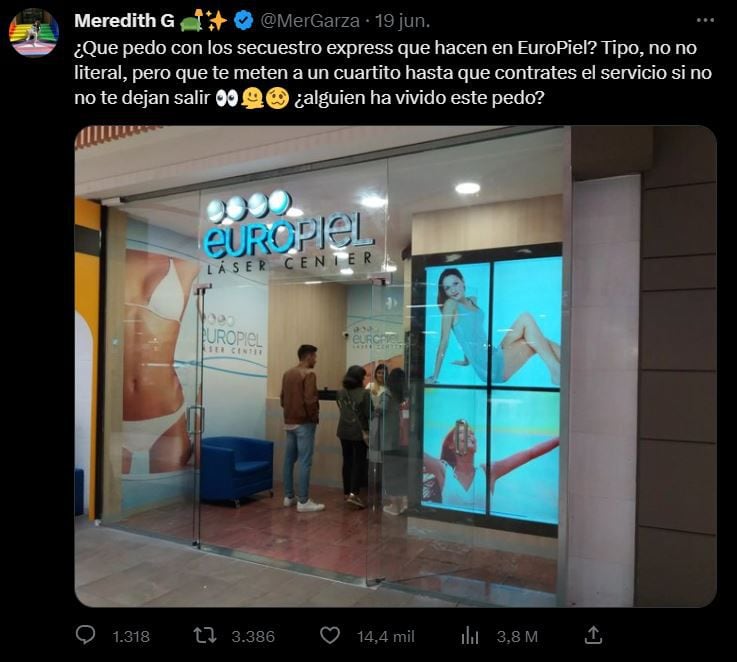737x662 pixels.
Task: Click the display name Meredith G
Action: click(124, 21)
